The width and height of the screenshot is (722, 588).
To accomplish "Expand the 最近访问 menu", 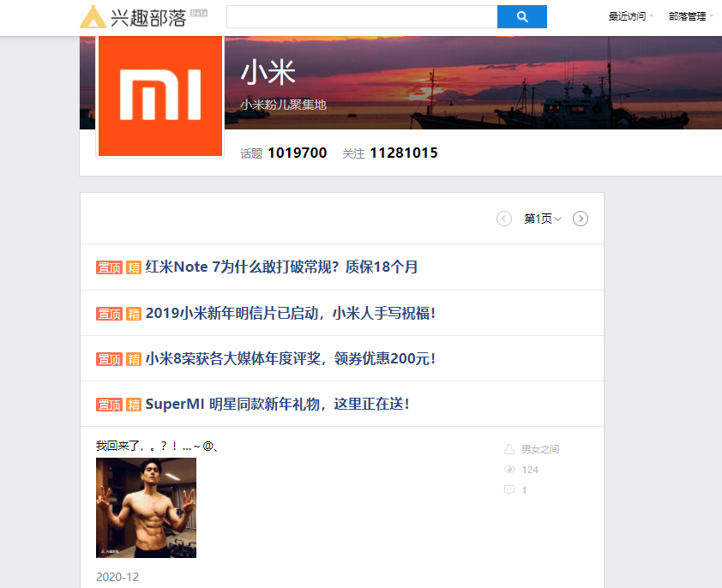I will point(630,16).
